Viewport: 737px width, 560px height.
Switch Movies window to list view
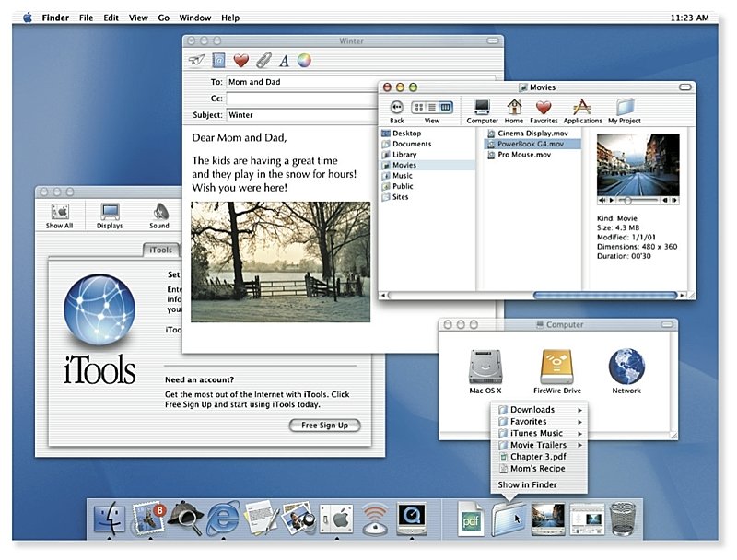click(x=432, y=108)
